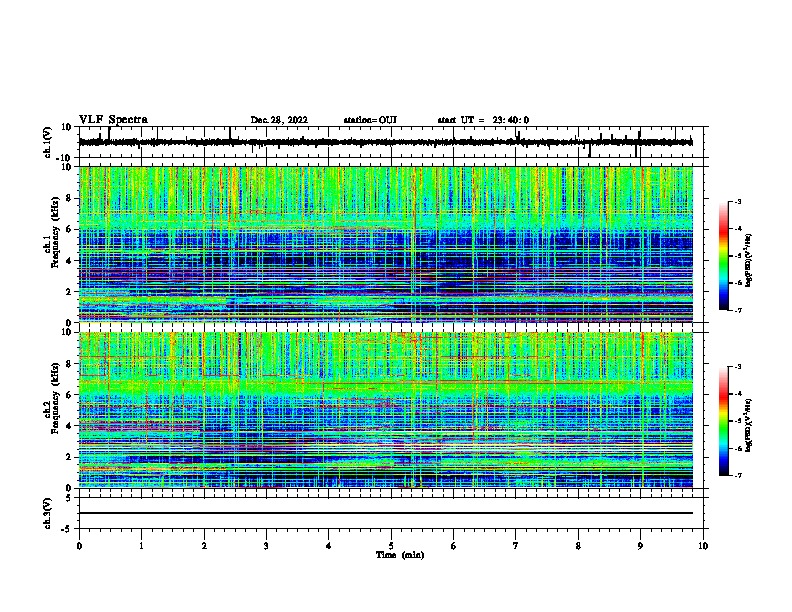792x612 pixels.
Task: Click the 'ch.3(V)' axis label
Action: pyautogui.click(x=48, y=513)
